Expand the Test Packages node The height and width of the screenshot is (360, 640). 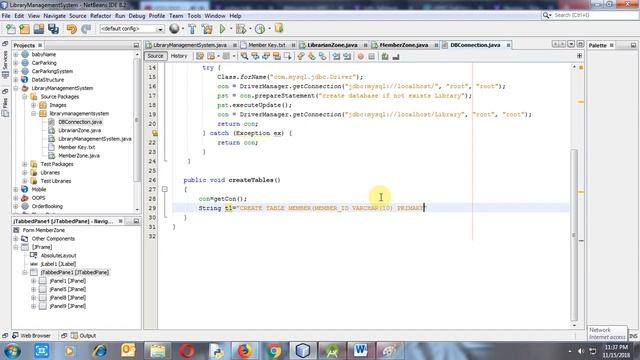(25, 164)
